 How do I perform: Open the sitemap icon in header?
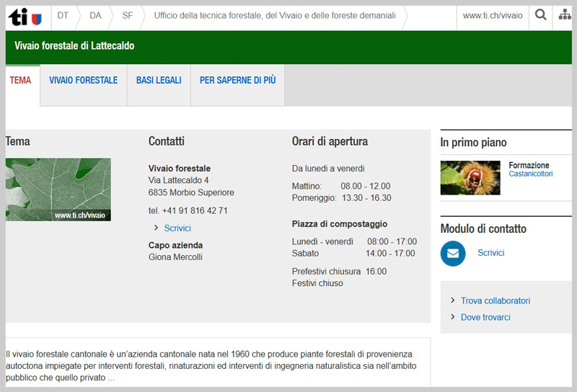click(564, 15)
